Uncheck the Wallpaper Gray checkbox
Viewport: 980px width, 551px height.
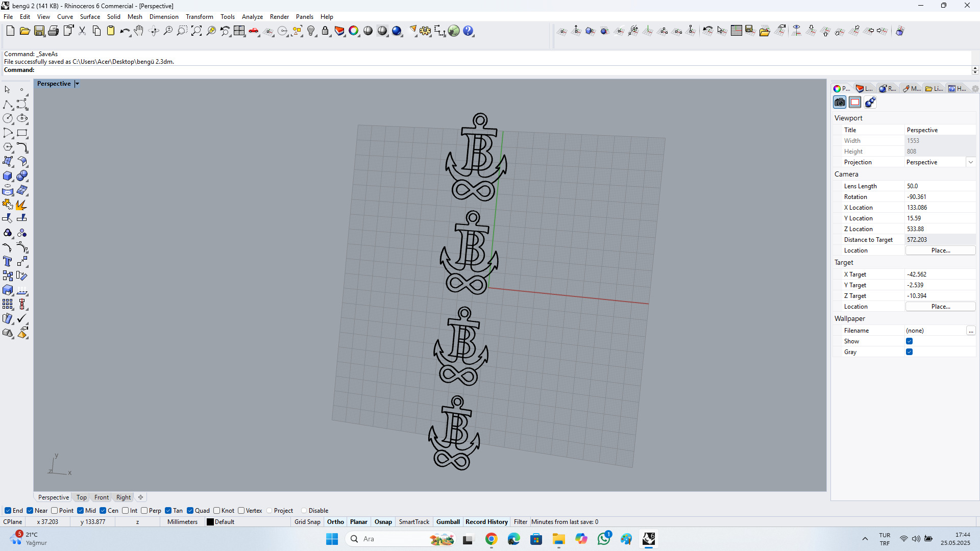909,352
